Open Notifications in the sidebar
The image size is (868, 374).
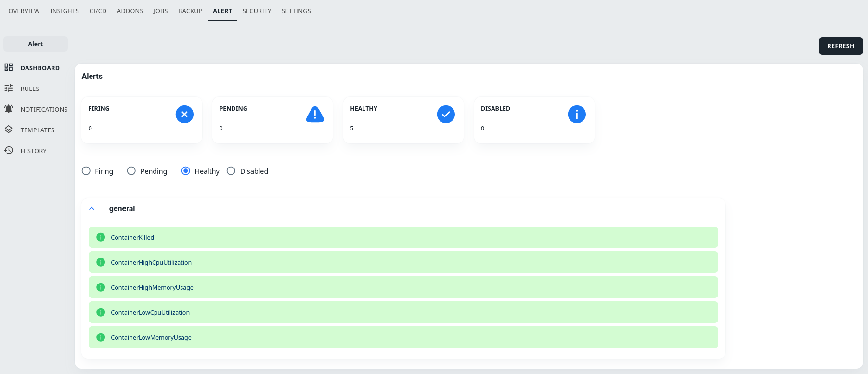point(44,109)
